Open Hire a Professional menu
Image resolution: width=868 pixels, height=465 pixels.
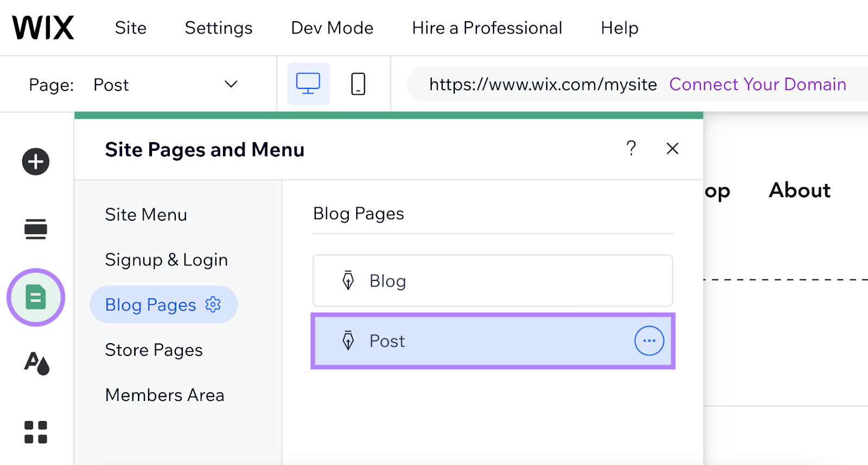point(487,28)
